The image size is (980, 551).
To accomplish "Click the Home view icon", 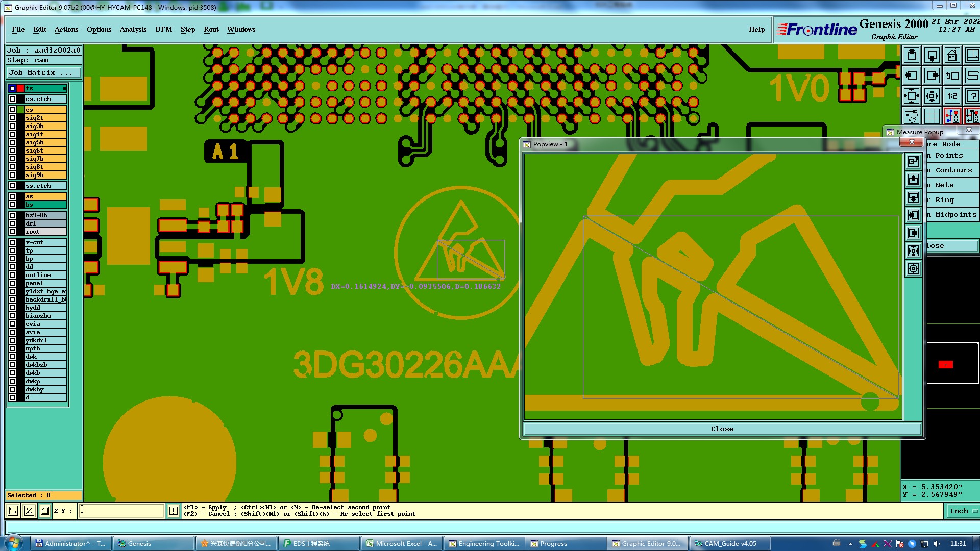I will 952,55.
